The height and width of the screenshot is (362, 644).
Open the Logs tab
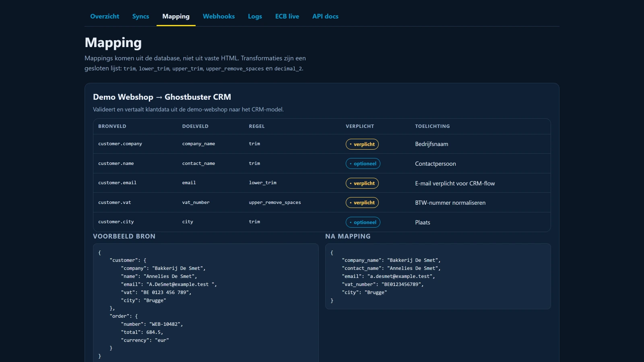click(x=255, y=16)
